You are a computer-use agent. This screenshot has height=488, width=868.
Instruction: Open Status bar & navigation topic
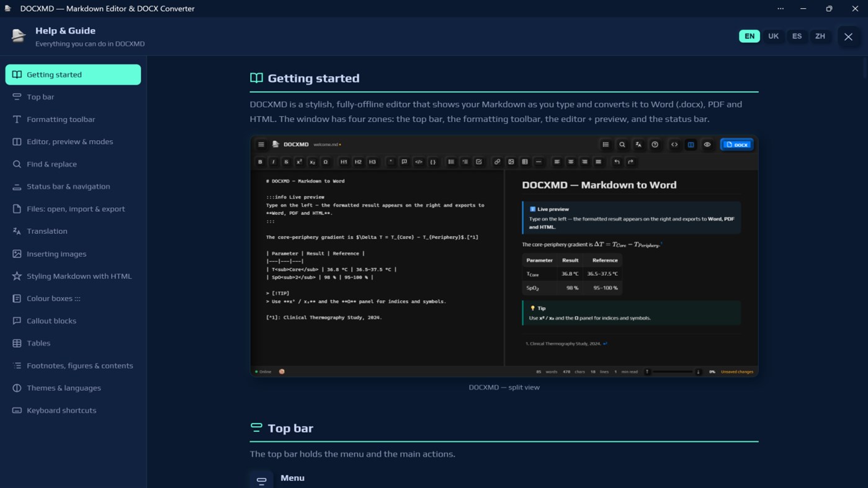click(73, 186)
